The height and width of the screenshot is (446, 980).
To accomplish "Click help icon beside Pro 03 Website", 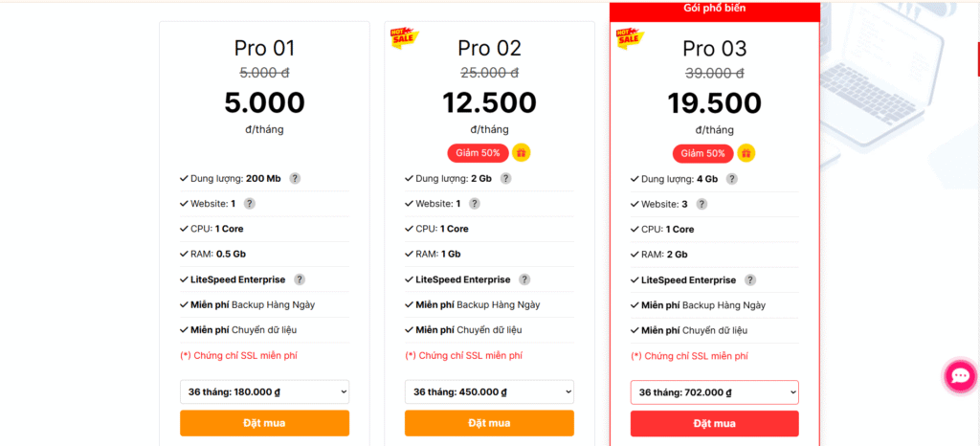I will [702, 204].
